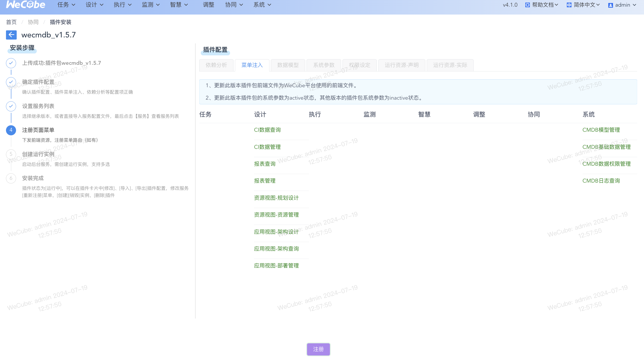Switch to the 数据模型 tab

288,65
